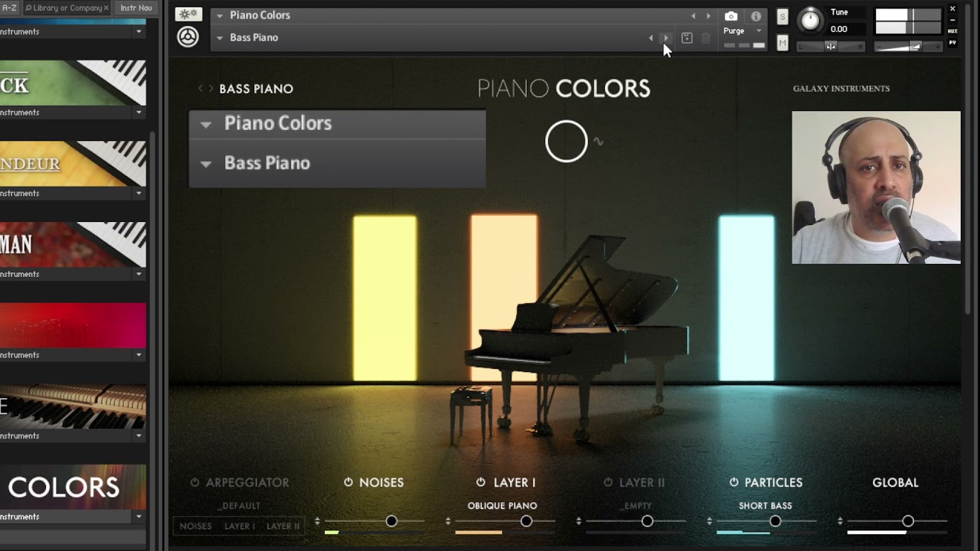Click the Layer I slider stepper arrows
980x551 pixels.
448,522
